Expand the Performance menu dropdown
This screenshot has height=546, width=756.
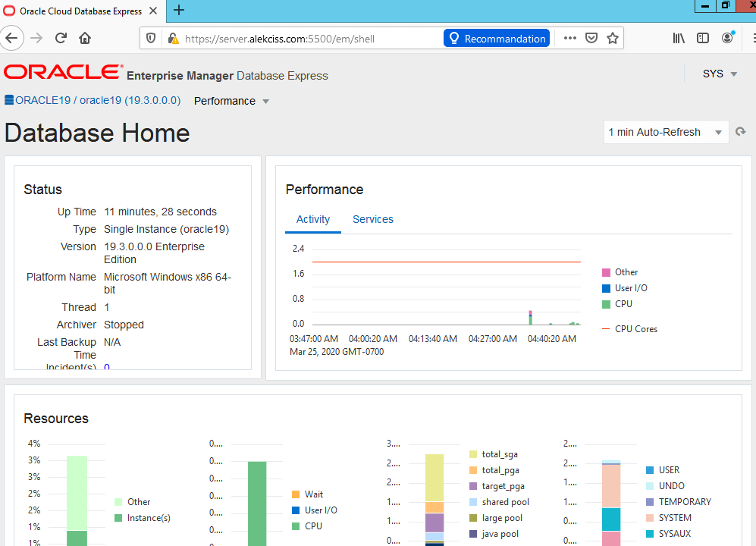231,101
